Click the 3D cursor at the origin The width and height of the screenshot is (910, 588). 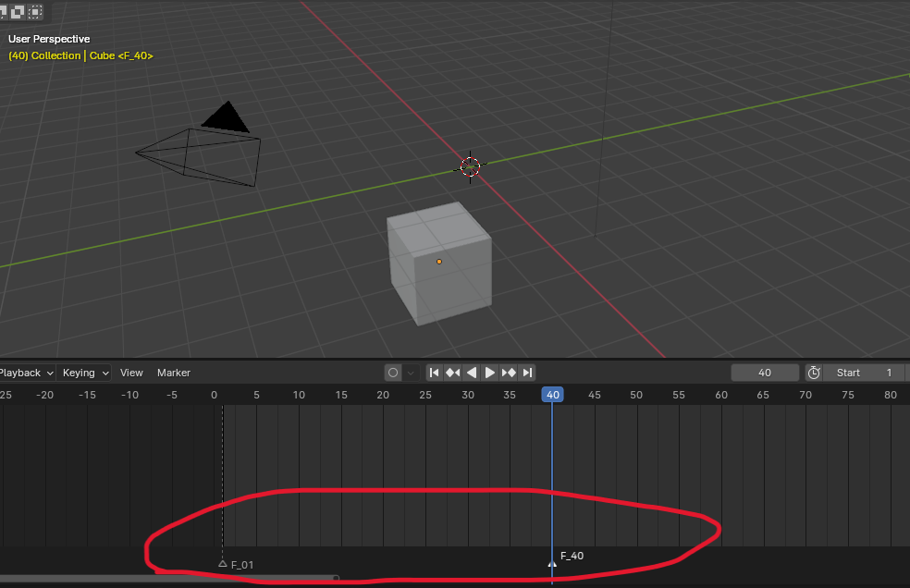coord(470,167)
